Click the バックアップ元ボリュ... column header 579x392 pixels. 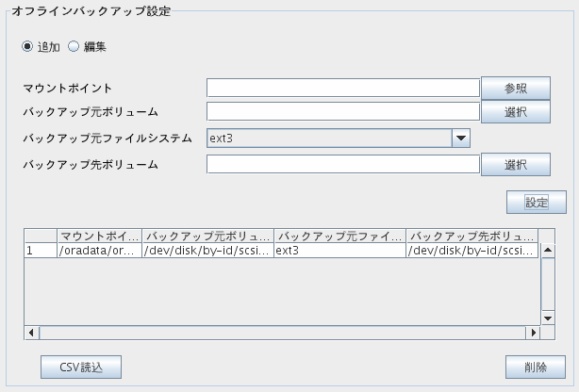(207, 236)
